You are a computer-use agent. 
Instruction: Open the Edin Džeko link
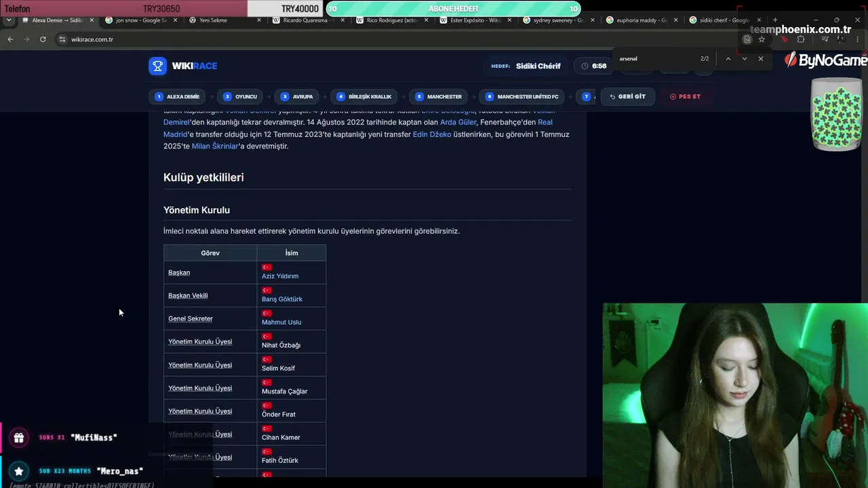(432, 134)
